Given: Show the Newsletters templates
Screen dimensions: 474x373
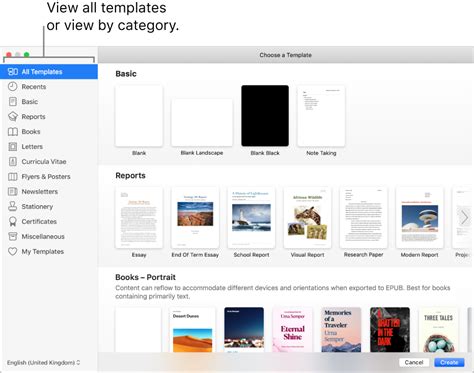Looking at the screenshot, I should pyautogui.click(x=49, y=192).
